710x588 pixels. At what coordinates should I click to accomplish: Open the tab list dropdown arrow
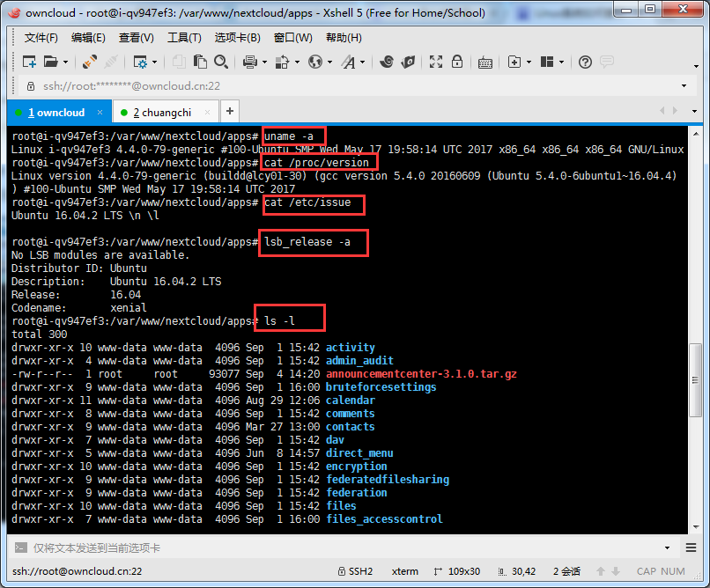695,111
